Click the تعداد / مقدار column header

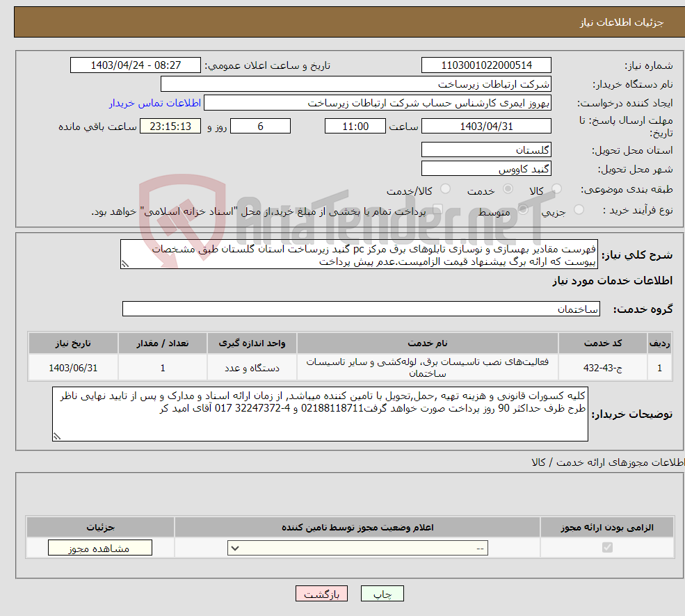point(163,343)
